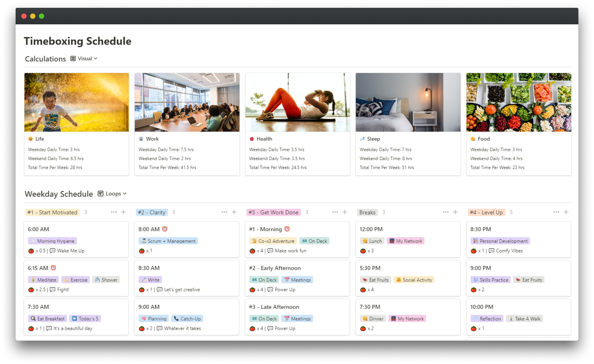The image size is (594, 364).
Task: Open the Visual view dropdown for Calculations
Action: (x=87, y=58)
